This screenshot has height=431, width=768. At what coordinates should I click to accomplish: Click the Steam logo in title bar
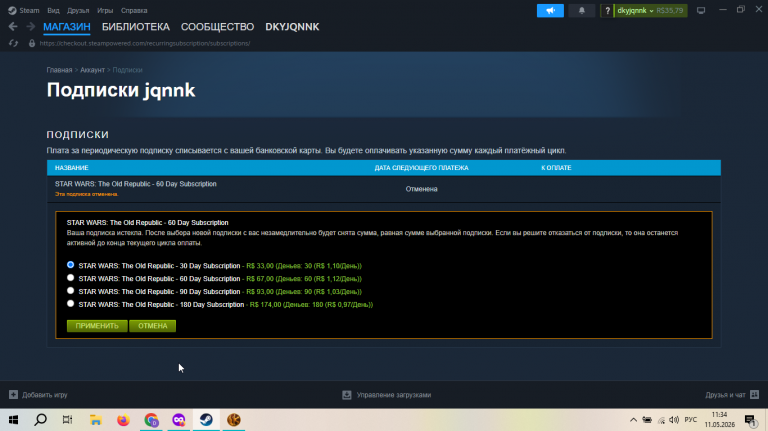coord(12,10)
